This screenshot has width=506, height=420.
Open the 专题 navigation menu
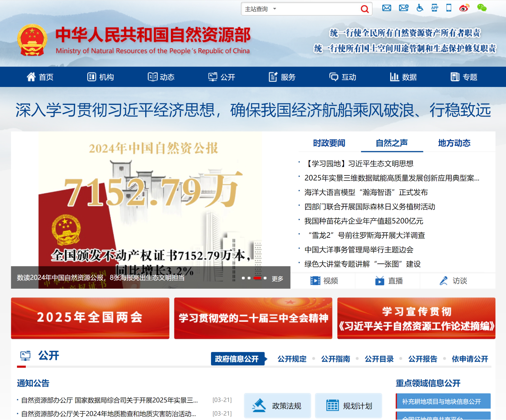pyautogui.click(x=464, y=77)
